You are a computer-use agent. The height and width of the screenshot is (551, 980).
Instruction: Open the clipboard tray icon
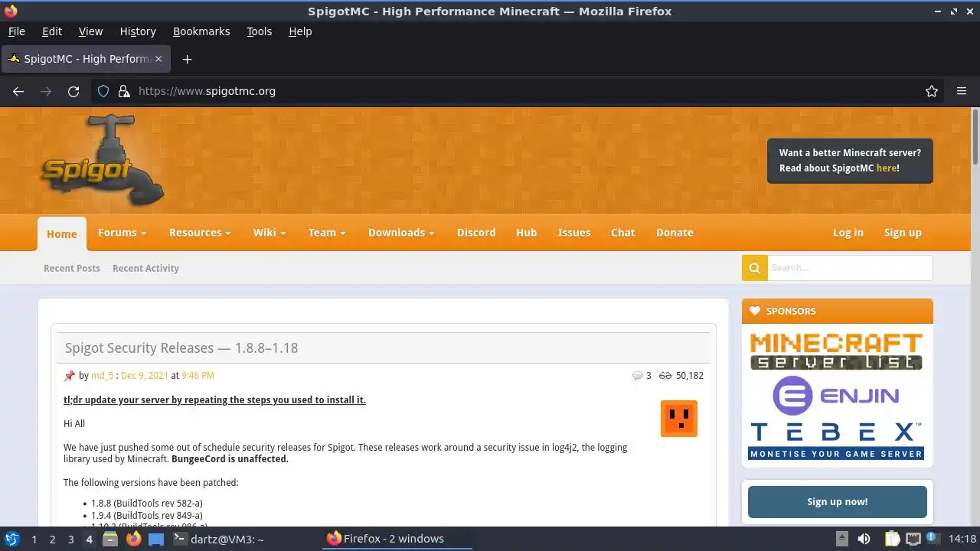click(892, 539)
